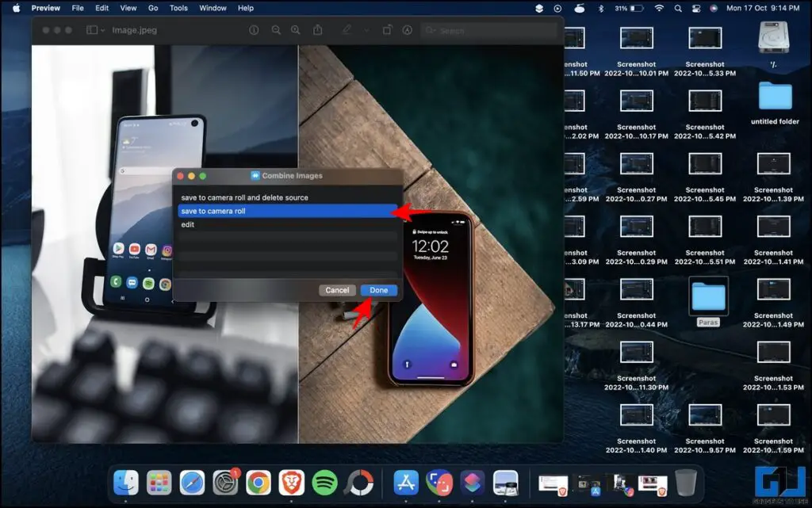The width and height of the screenshot is (812, 508).
Task: Open Brave browser from the Dock
Action: point(291,483)
